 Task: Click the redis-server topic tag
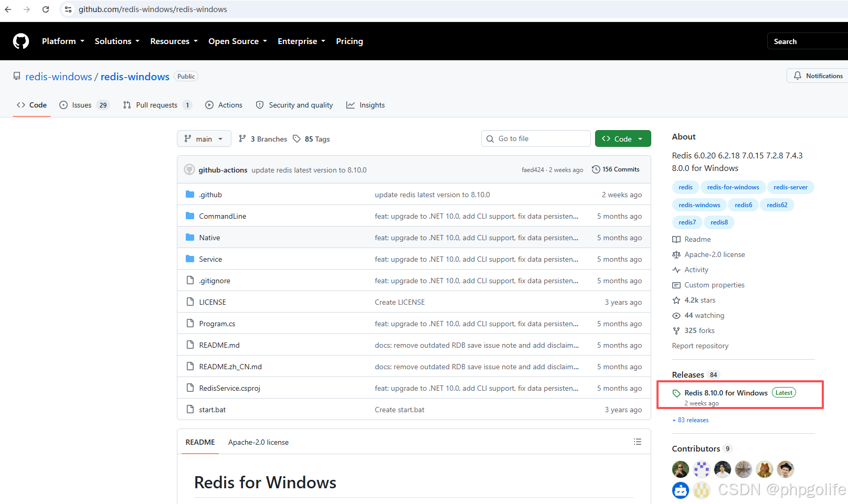(x=790, y=187)
